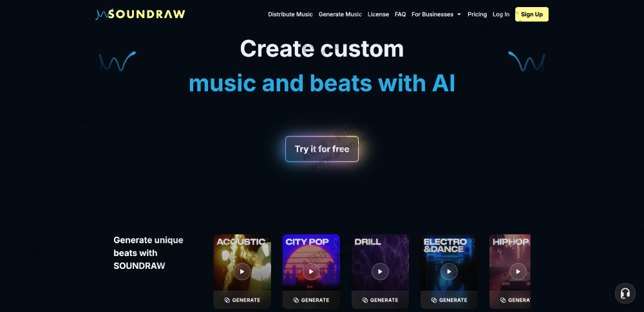Image resolution: width=644 pixels, height=312 pixels.
Task: Play the Electro & Dance preview
Action: (450, 271)
